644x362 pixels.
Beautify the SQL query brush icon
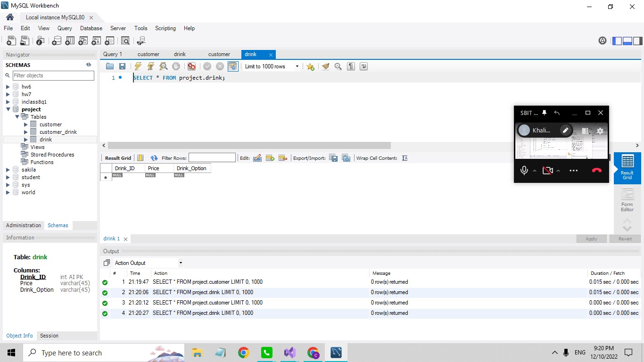[325, 66]
